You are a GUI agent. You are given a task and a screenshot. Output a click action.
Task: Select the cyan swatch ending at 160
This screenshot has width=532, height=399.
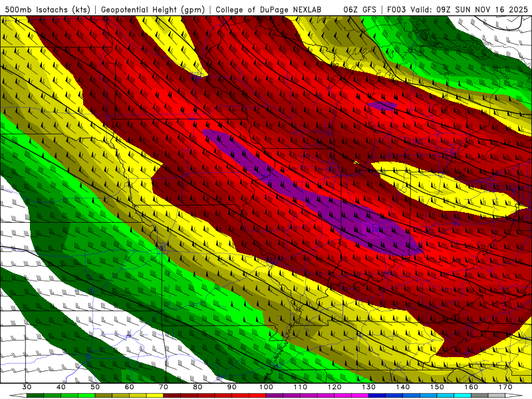pos(462,396)
